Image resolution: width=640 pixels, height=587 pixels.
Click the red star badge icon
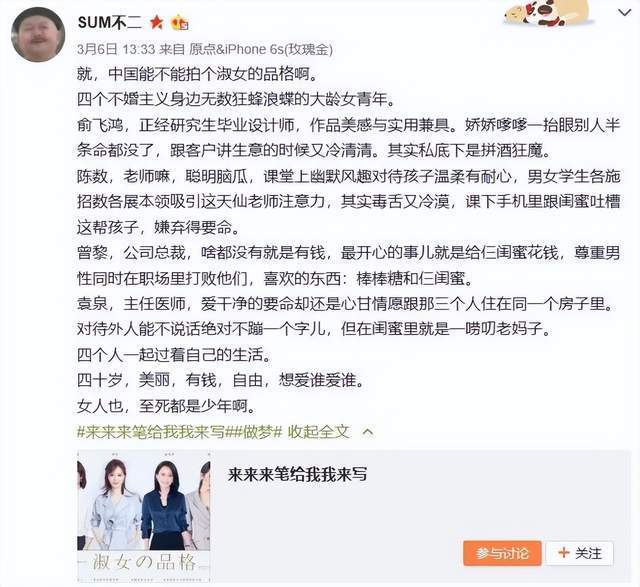tap(157, 22)
